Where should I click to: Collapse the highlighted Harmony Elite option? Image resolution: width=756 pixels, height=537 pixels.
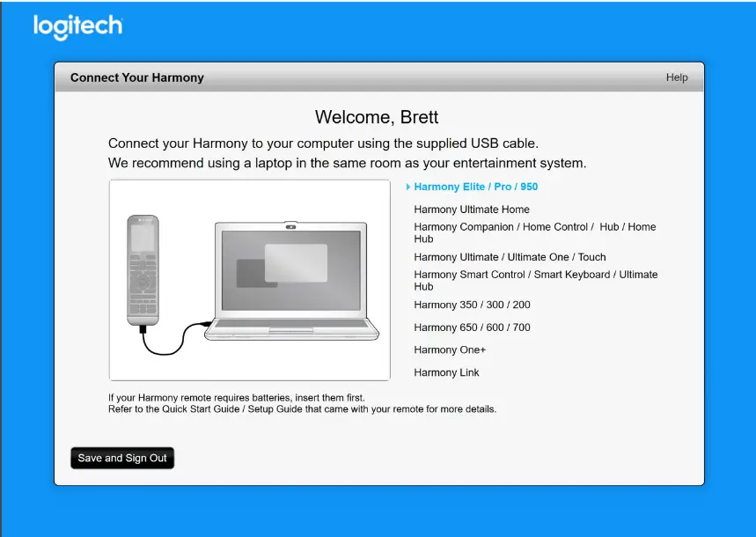pyautogui.click(x=475, y=187)
